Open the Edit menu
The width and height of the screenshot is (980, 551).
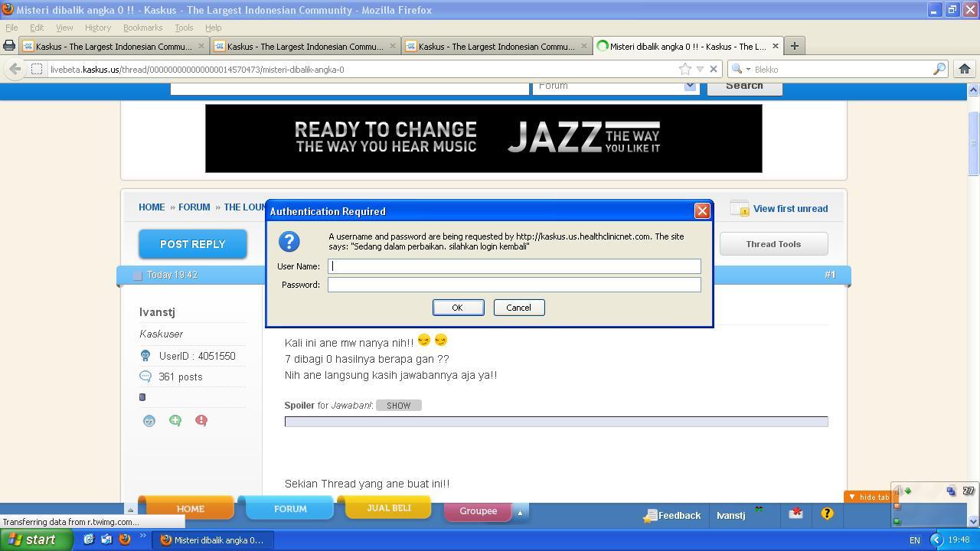[37, 28]
